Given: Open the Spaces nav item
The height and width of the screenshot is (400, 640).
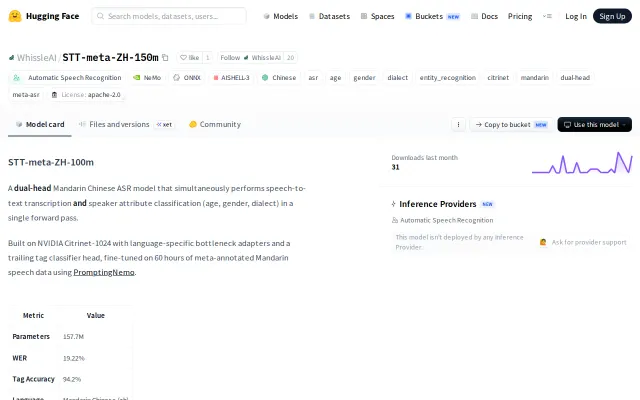Looking at the screenshot, I should (377, 16).
